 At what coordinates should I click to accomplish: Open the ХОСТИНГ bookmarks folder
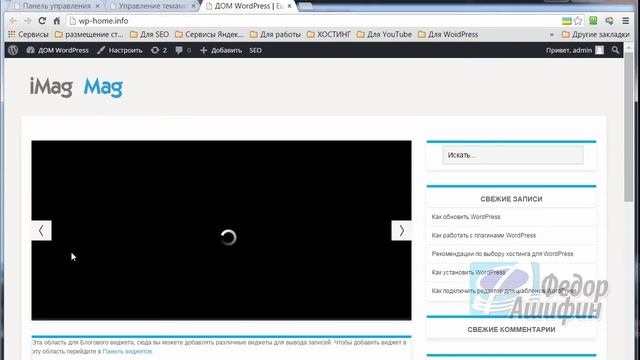[329, 34]
